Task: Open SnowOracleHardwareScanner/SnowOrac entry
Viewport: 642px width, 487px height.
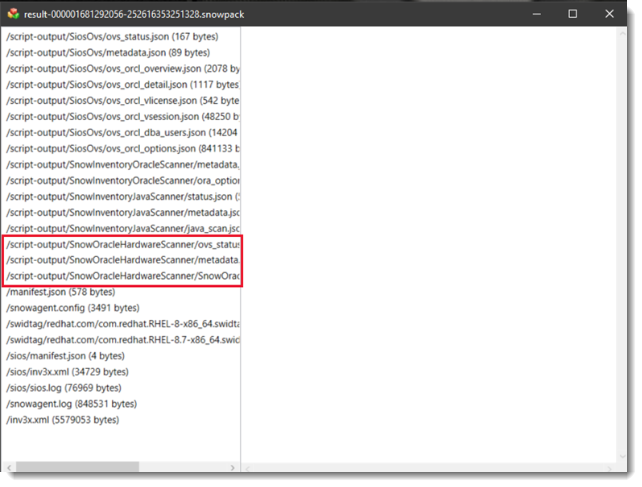Action: (x=123, y=276)
